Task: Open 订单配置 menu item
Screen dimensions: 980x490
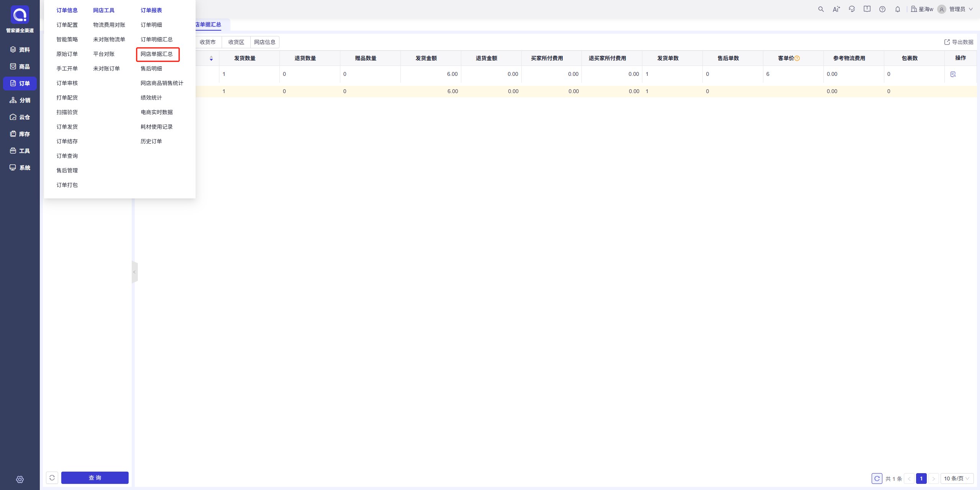Action: tap(67, 25)
